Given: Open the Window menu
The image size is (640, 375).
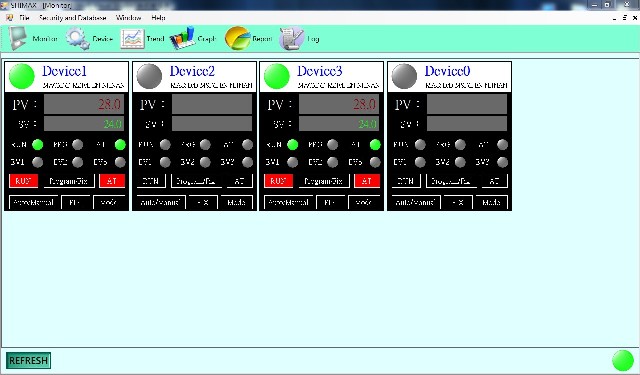Looking at the screenshot, I should click(129, 18).
